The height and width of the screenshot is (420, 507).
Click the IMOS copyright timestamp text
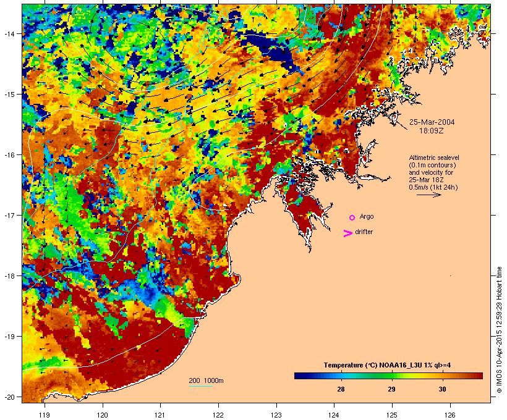coord(499,330)
